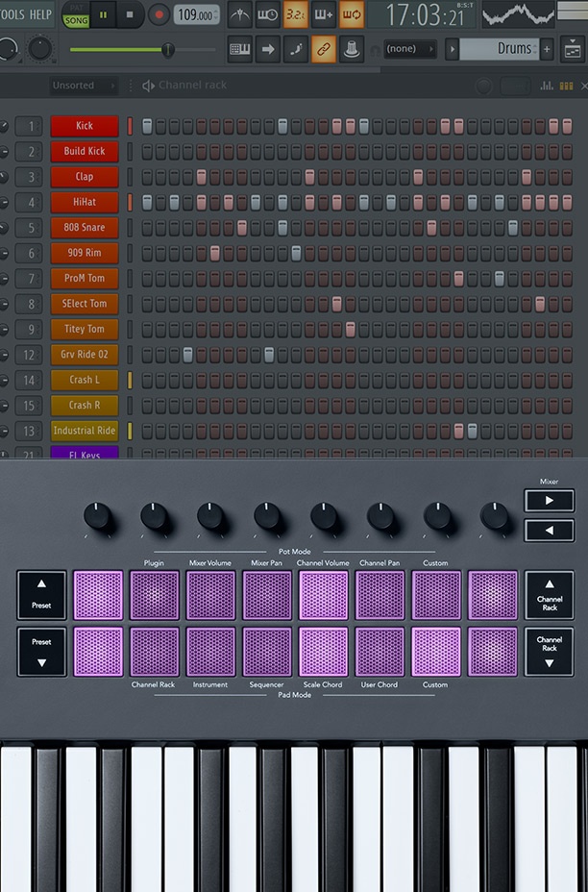The width and height of the screenshot is (588, 892).
Task: Toggle the 3.2.1 recording countdown
Action: point(295,14)
